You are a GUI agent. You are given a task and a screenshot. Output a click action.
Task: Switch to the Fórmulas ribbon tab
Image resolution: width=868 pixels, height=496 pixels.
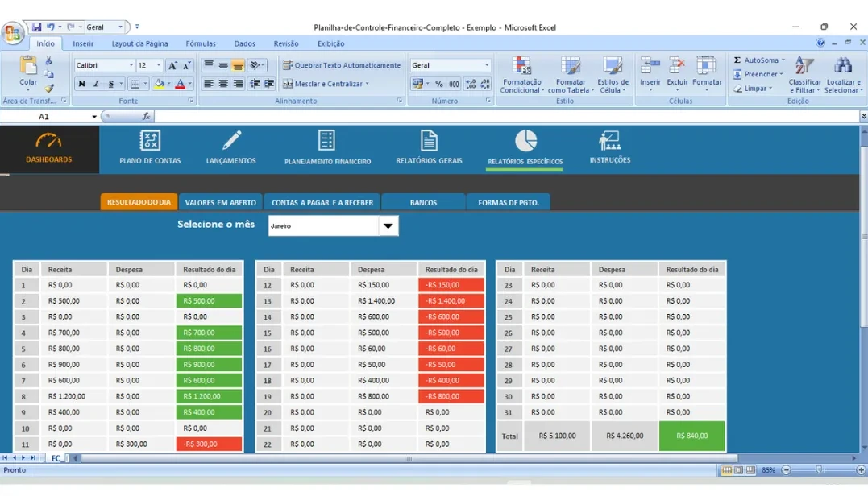point(201,43)
